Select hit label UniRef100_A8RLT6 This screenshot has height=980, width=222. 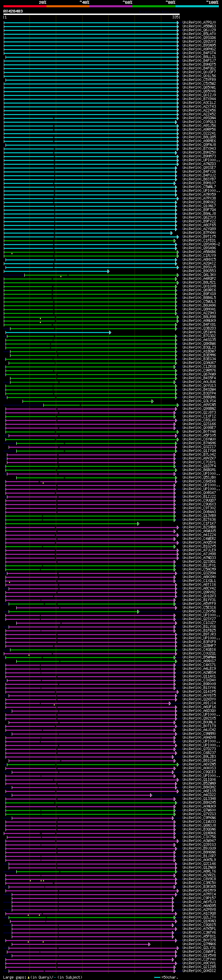(199, 871)
